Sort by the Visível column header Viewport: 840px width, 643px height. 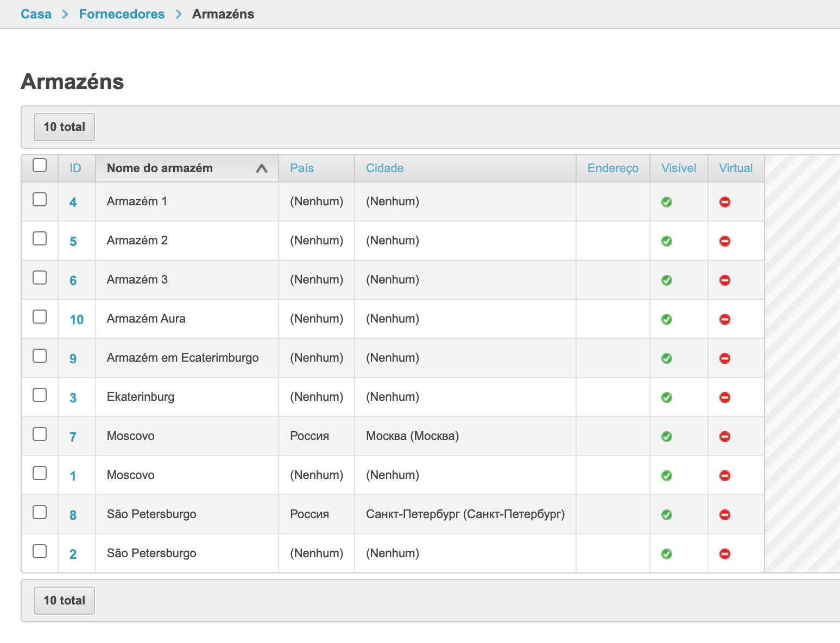click(678, 168)
